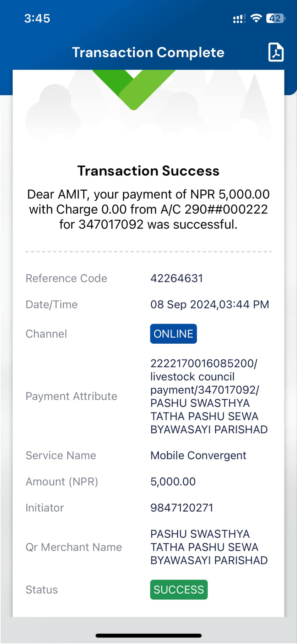This screenshot has height=644, width=297.
Task: Select the Payment Attribute value text
Action: 209,396
